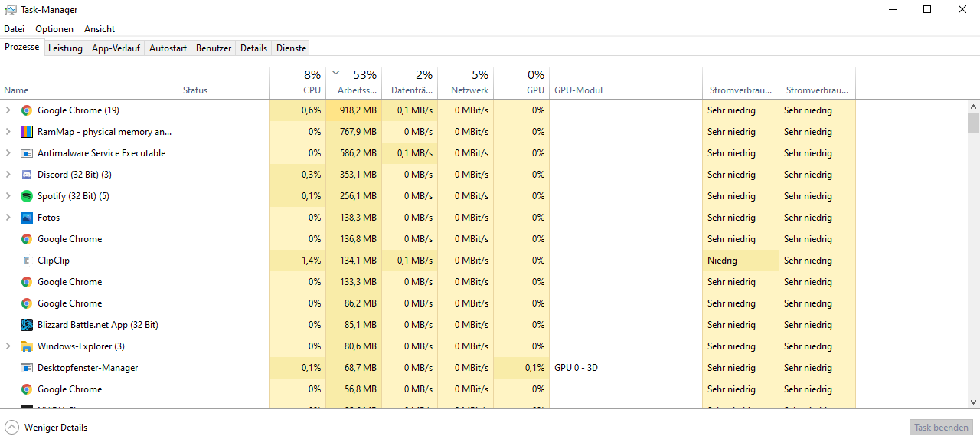The height and width of the screenshot is (446, 980).
Task: Expand the Google Chrome (19) group
Action: pyautogui.click(x=8, y=110)
